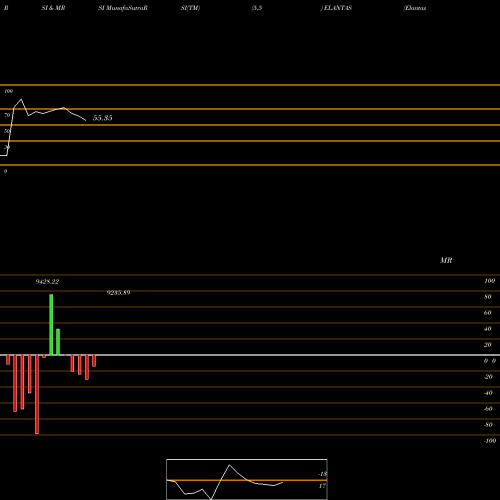Click the mini chart thumbnail at bottom

[x=247, y=479]
